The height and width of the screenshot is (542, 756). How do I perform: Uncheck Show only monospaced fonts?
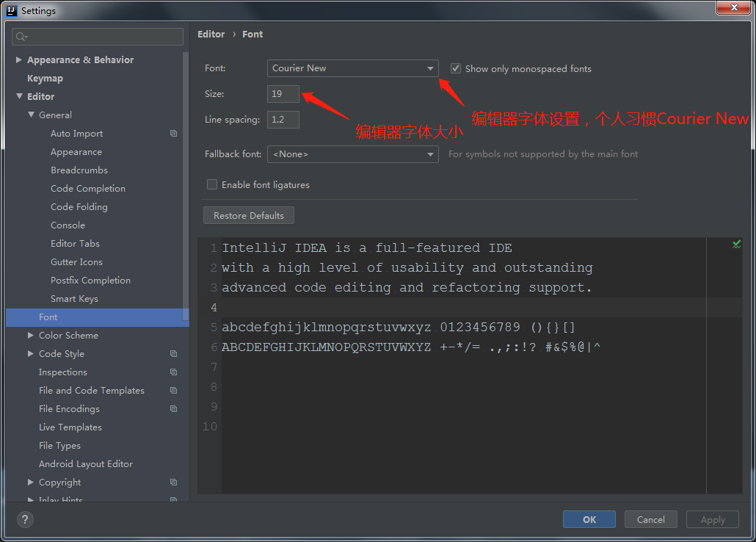[456, 68]
